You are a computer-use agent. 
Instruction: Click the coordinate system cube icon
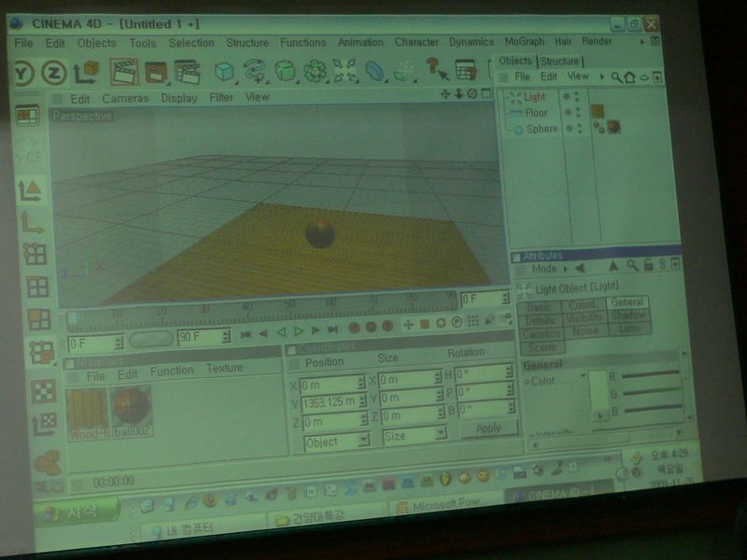pyautogui.click(x=87, y=73)
